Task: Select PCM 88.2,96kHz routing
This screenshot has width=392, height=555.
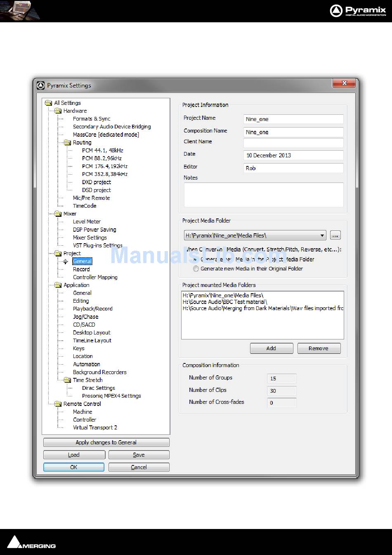Action: 102,158
